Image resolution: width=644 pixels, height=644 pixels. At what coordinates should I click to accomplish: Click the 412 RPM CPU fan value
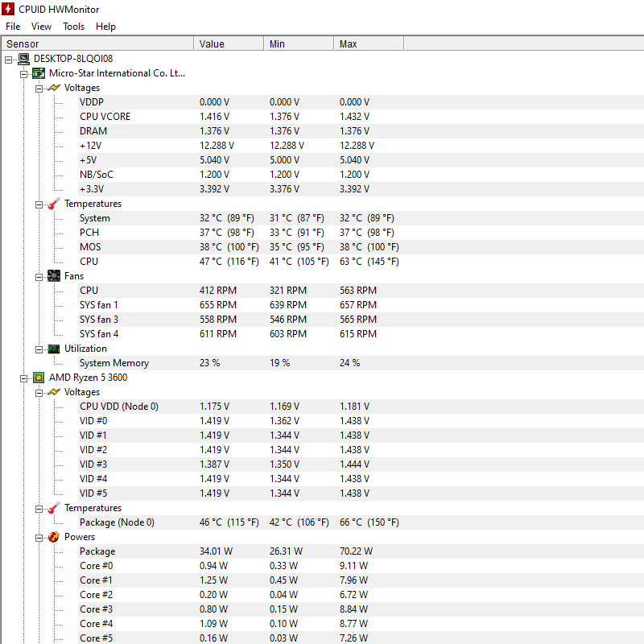(x=217, y=291)
